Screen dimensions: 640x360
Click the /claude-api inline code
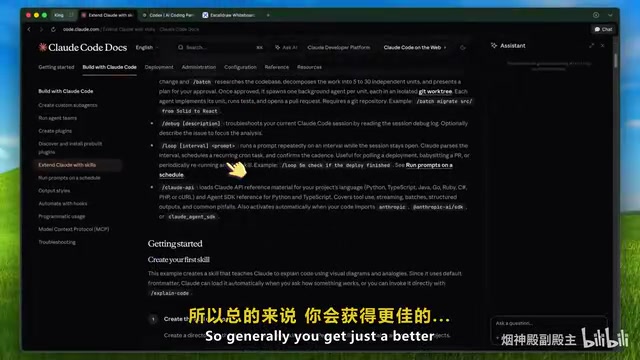tap(178, 187)
